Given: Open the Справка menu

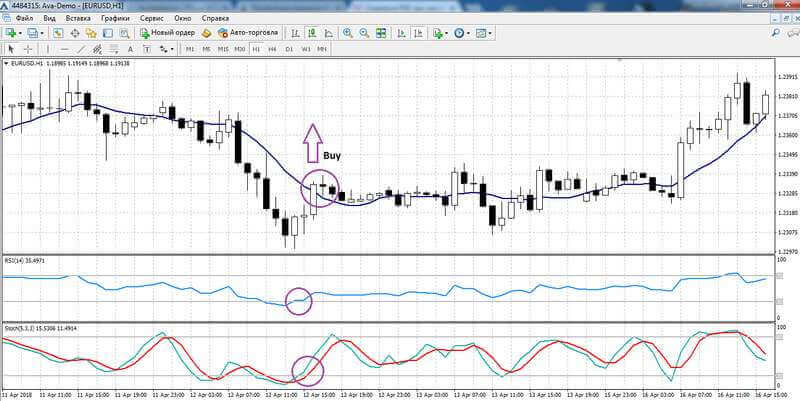Looking at the screenshot, I should click(215, 18).
